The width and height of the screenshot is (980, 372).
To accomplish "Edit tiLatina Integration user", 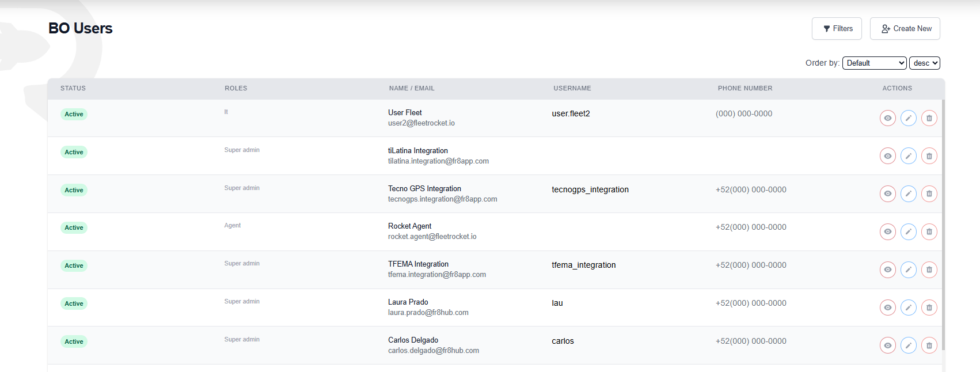I will click(909, 156).
